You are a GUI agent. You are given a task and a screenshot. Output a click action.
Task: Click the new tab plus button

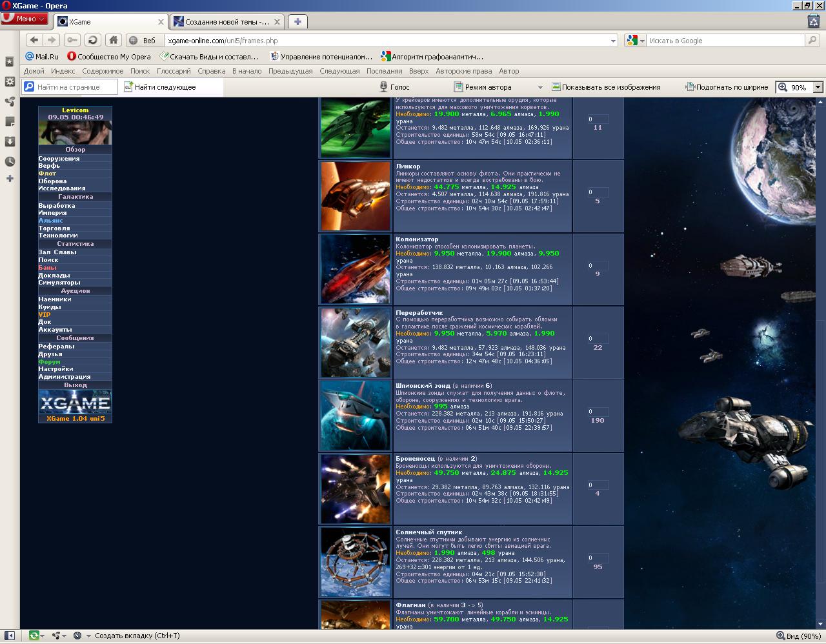point(297,21)
